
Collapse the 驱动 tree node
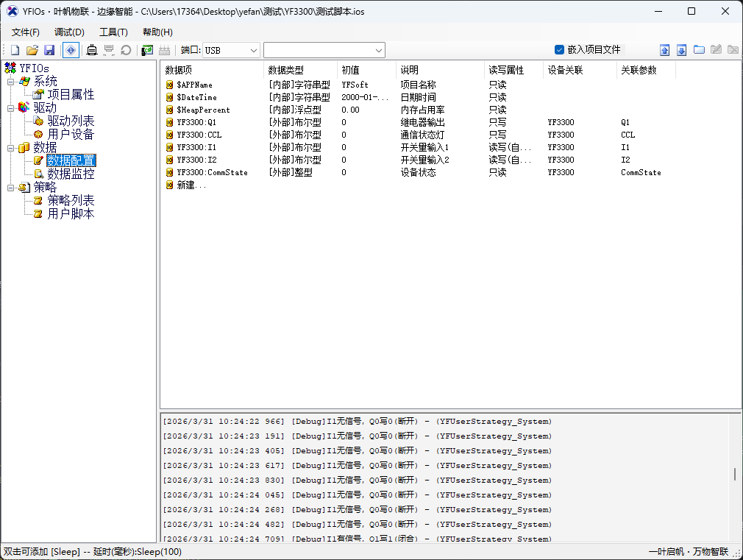[x=10, y=108]
